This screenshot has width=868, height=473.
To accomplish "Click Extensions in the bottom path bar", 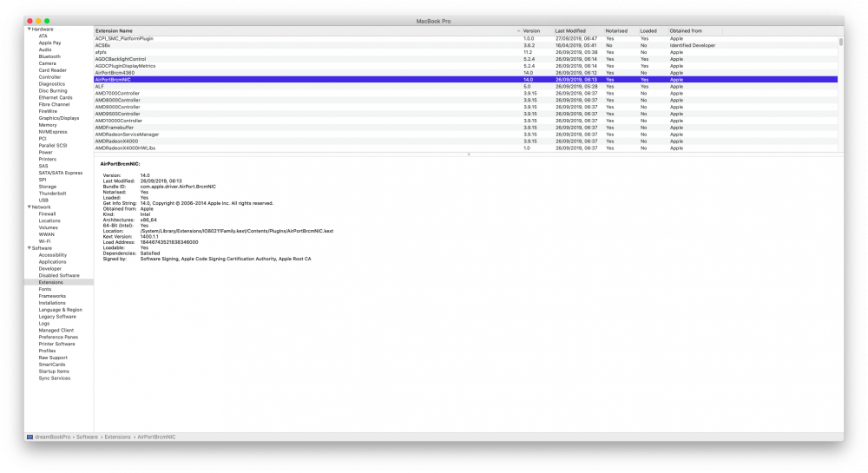I will [x=117, y=437].
